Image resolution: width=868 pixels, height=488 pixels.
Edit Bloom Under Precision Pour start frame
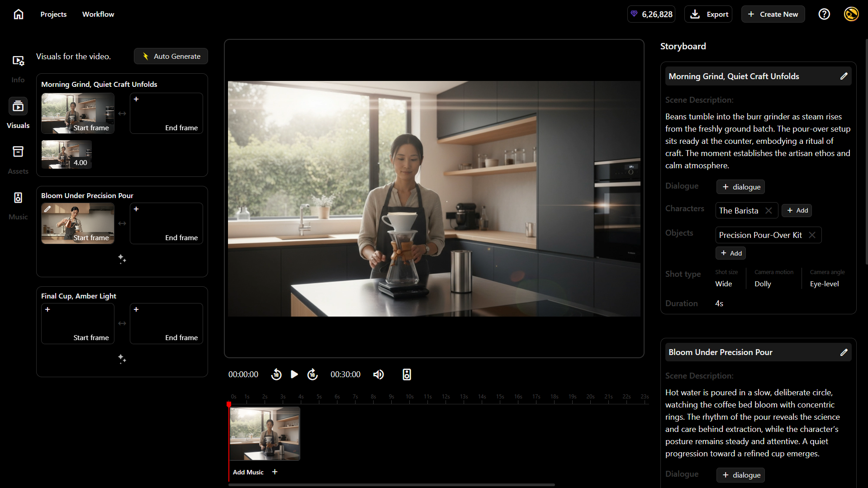point(47,209)
